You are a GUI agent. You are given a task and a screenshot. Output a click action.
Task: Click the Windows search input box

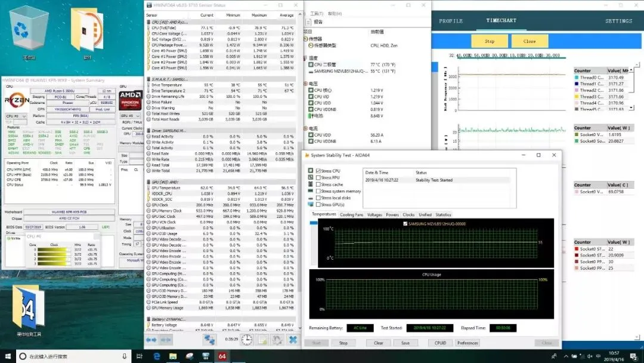click(74, 356)
